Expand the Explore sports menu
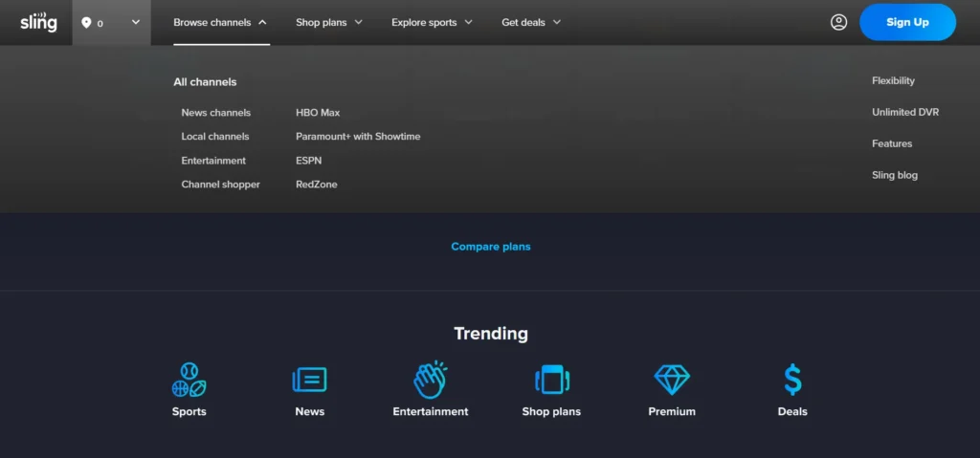The height and width of the screenshot is (458, 980). (x=432, y=22)
